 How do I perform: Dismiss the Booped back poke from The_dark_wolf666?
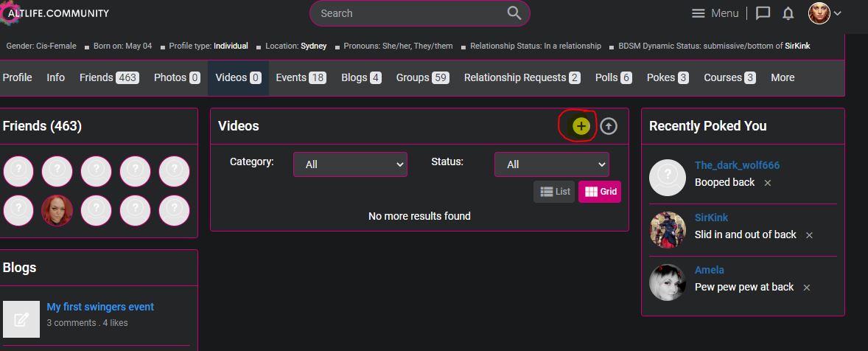coord(767,183)
